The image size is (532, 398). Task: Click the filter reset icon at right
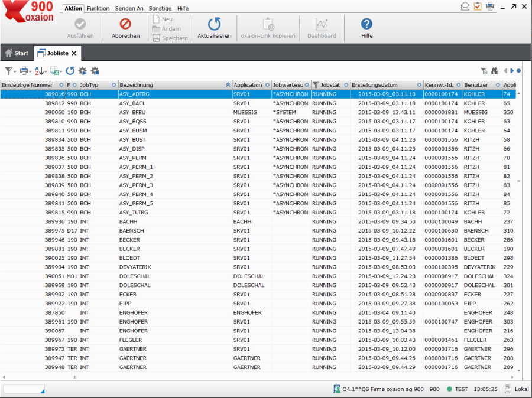pos(484,71)
